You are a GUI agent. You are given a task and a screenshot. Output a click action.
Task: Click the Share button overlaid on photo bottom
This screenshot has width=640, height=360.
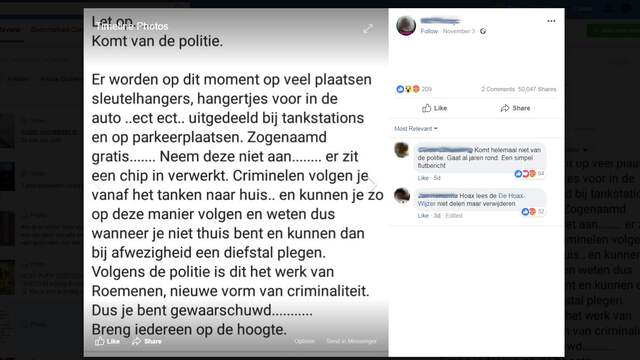pyautogui.click(x=147, y=341)
